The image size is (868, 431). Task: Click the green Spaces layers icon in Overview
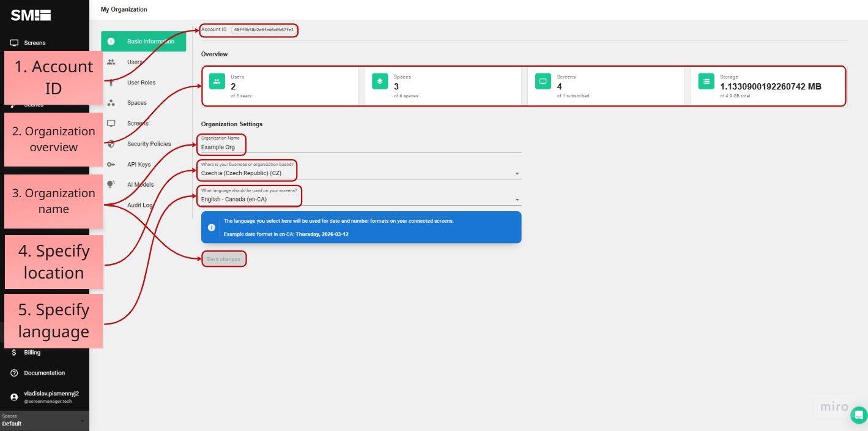[x=380, y=81]
